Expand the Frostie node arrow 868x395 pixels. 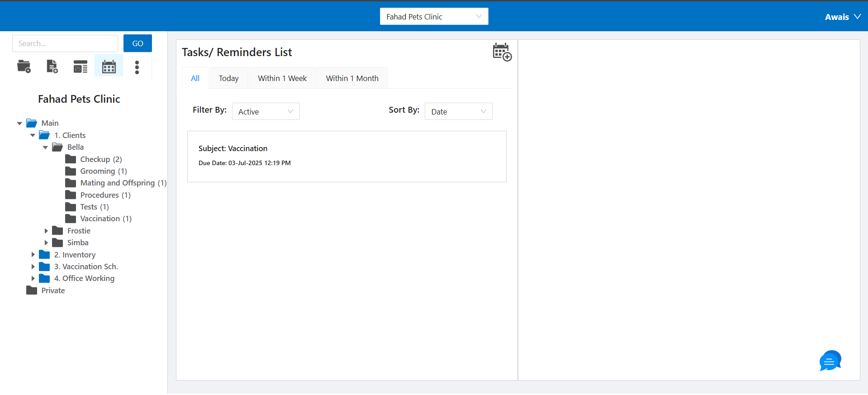pyautogui.click(x=46, y=231)
